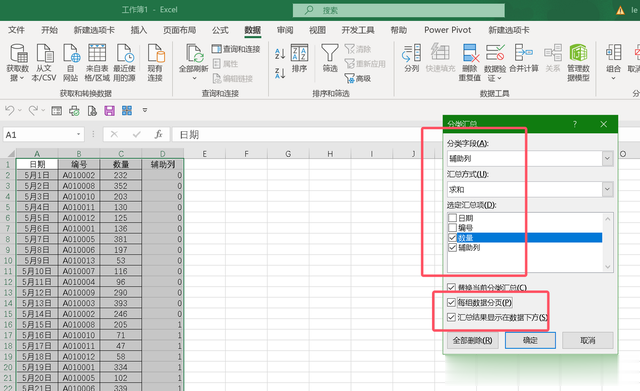
Task: Click into the 搜索 search box
Action: pyautogui.click(x=399, y=10)
